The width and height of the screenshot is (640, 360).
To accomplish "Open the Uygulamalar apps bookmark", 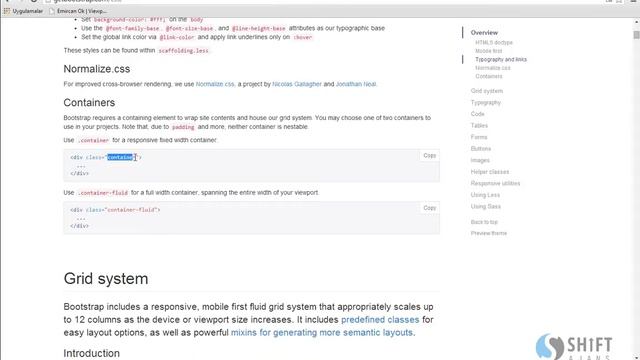I will (23, 11).
